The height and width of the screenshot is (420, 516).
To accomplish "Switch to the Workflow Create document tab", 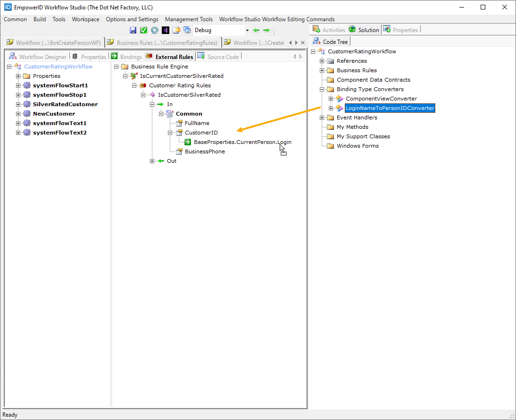I will (254, 42).
